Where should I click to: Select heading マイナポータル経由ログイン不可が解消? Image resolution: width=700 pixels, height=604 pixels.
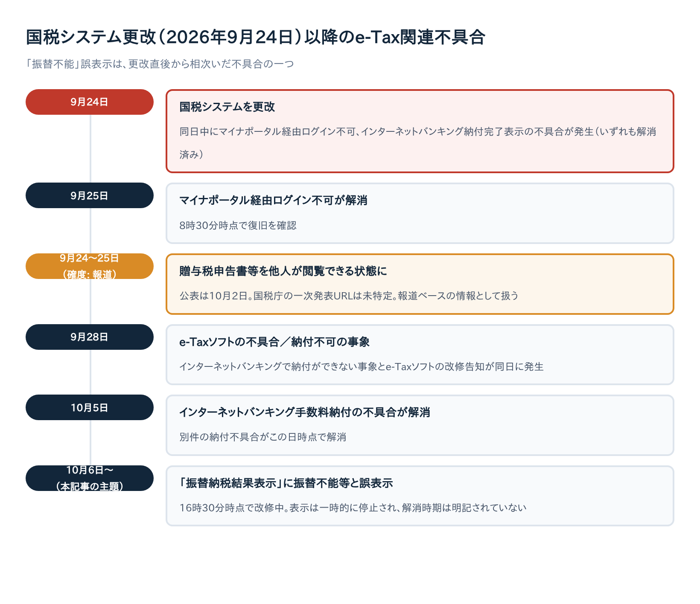click(x=273, y=200)
